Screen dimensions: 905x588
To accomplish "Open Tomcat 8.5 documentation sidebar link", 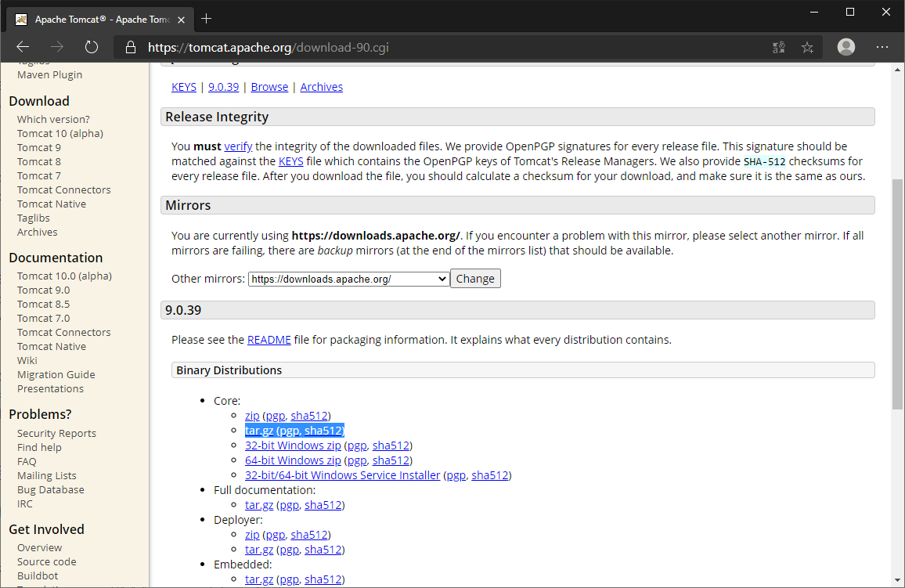I will click(43, 304).
